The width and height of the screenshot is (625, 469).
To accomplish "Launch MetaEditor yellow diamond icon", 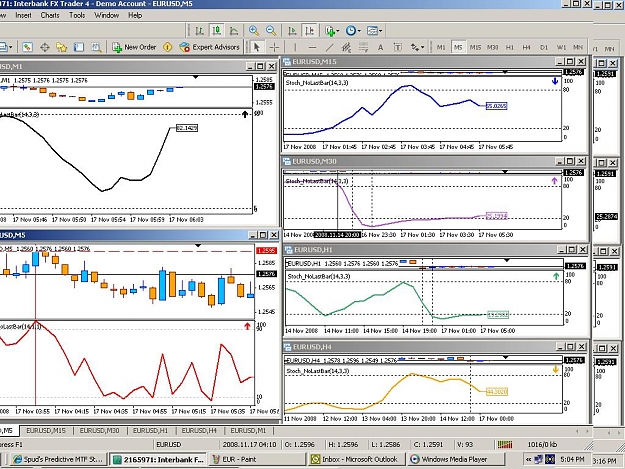I will (x=168, y=47).
